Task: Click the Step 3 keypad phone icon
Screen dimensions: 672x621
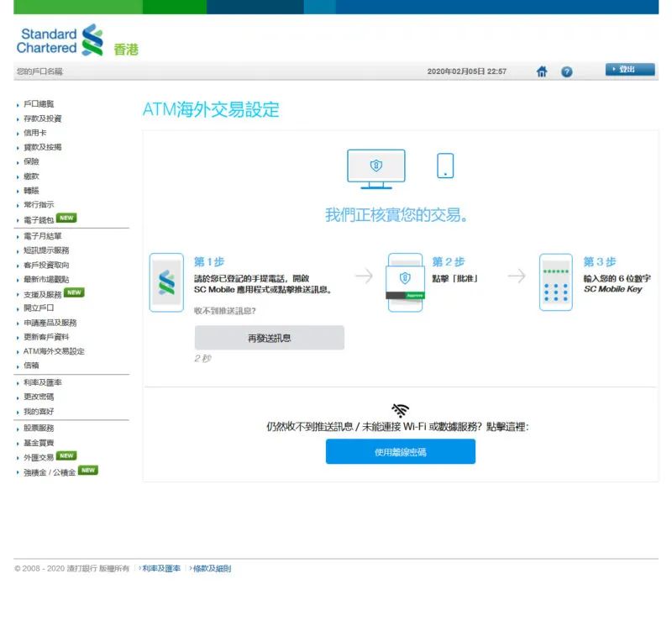Action: (x=555, y=282)
